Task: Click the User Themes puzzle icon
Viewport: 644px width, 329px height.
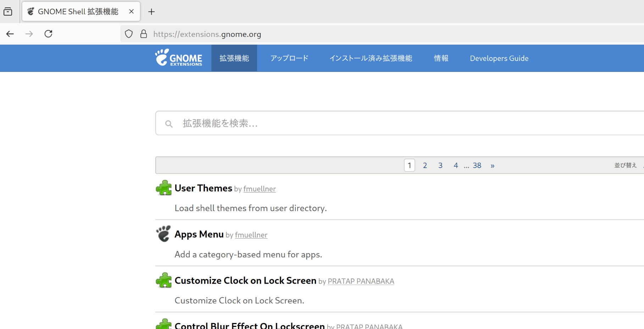Action: pos(163,188)
